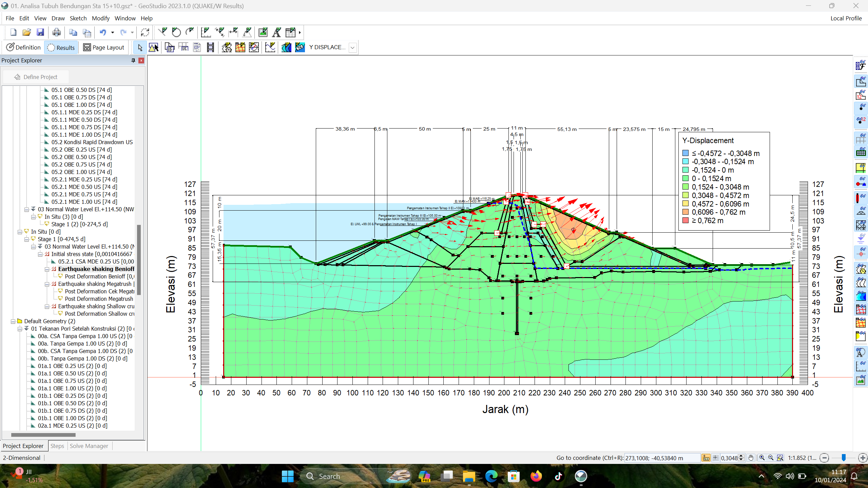
Task: Toggle the grid display in status bar
Action: 716,458
